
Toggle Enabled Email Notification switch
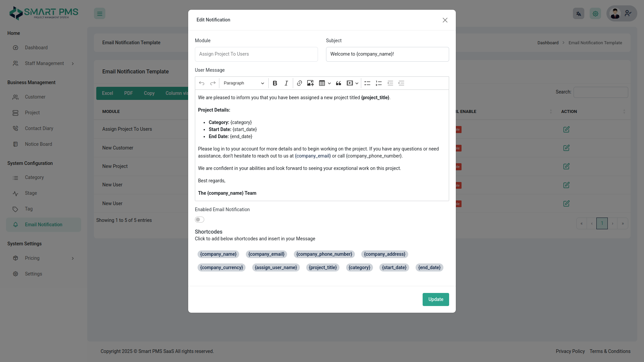click(200, 220)
